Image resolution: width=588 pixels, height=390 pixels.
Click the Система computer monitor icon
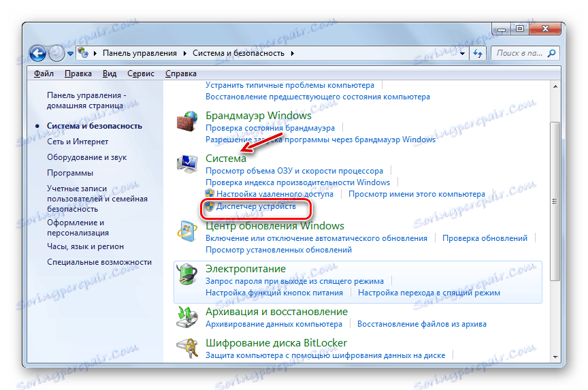tap(187, 164)
